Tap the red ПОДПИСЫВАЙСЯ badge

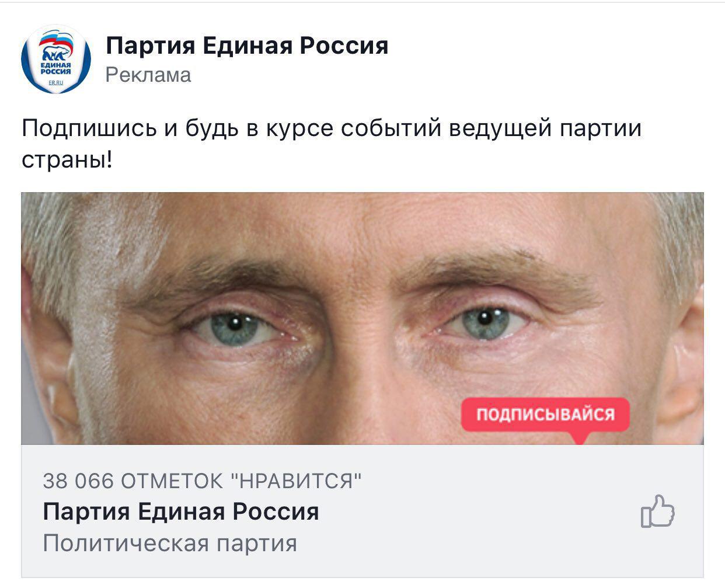click(x=545, y=415)
